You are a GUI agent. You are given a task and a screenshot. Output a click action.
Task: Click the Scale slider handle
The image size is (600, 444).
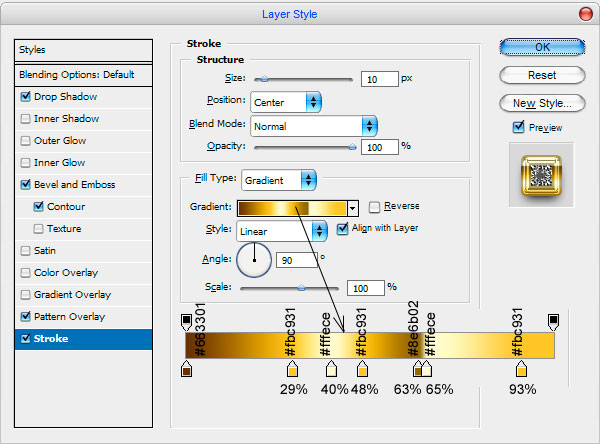point(302,288)
